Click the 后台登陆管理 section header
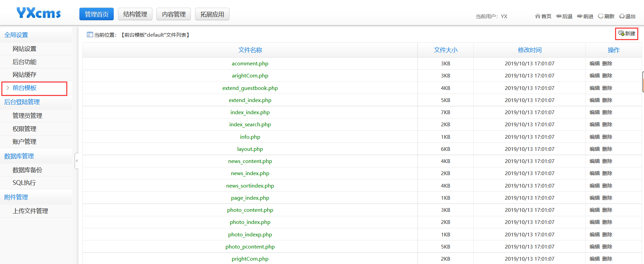This screenshot has height=264, width=644. click(x=22, y=102)
